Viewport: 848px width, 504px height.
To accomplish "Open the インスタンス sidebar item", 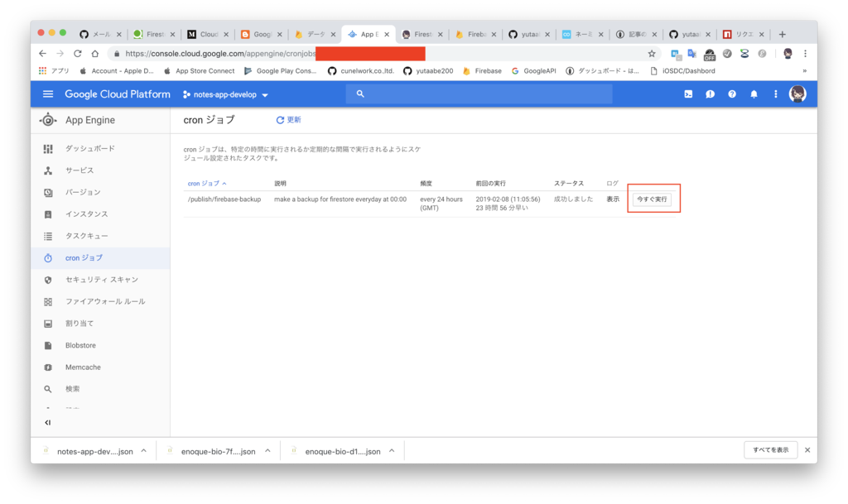I will [100, 214].
